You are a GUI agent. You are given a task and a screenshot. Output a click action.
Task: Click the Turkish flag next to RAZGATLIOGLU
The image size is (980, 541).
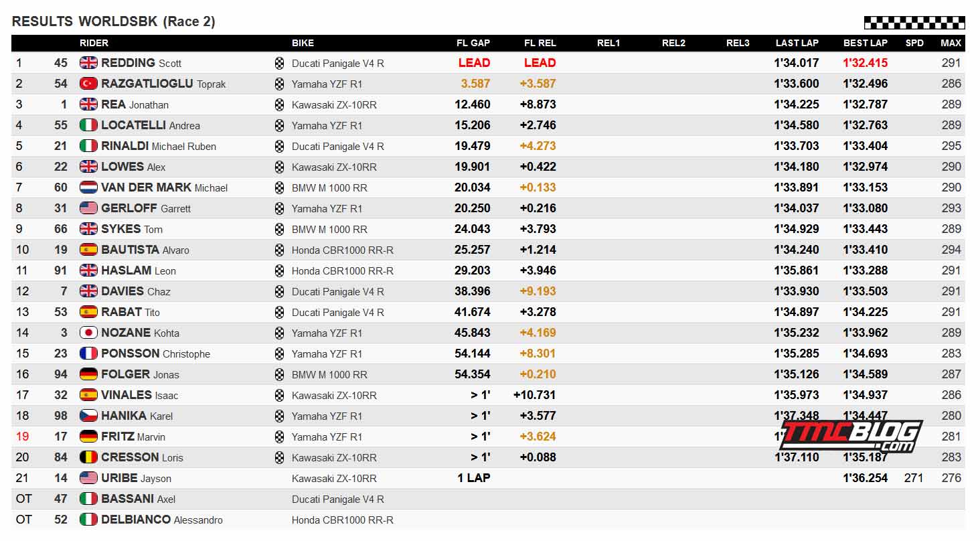(x=88, y=84)
